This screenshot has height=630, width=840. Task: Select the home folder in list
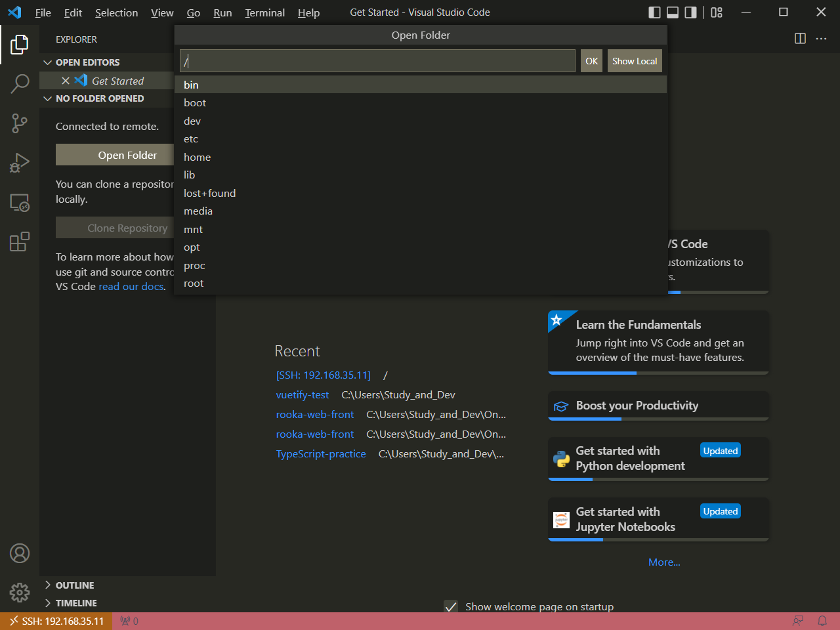click(421, 157)
